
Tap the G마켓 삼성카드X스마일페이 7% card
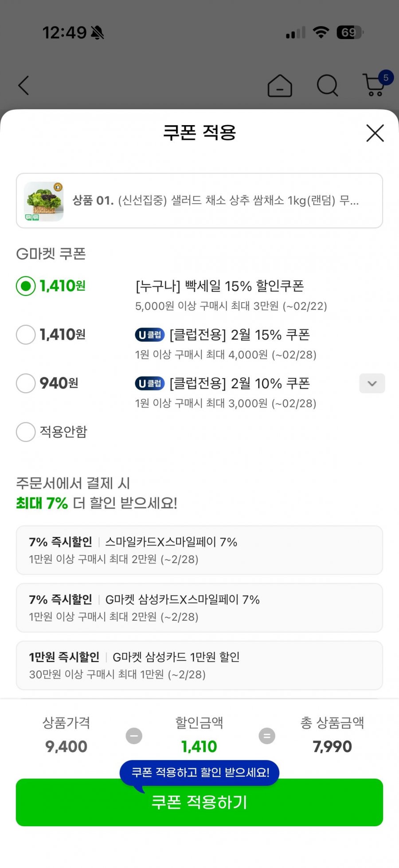[199, 608]
